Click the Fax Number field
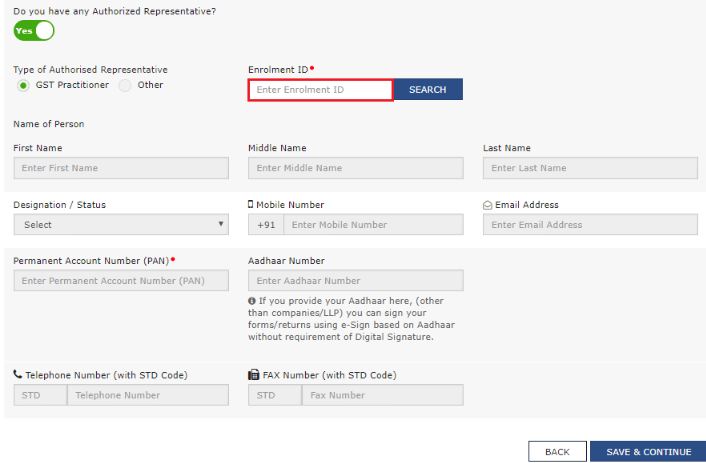 382,395
